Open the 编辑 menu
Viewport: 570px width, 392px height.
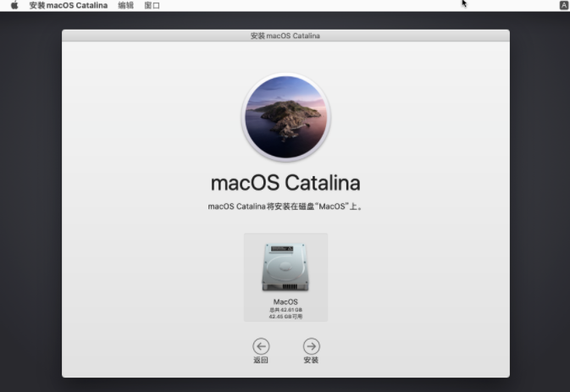point(126,5)
